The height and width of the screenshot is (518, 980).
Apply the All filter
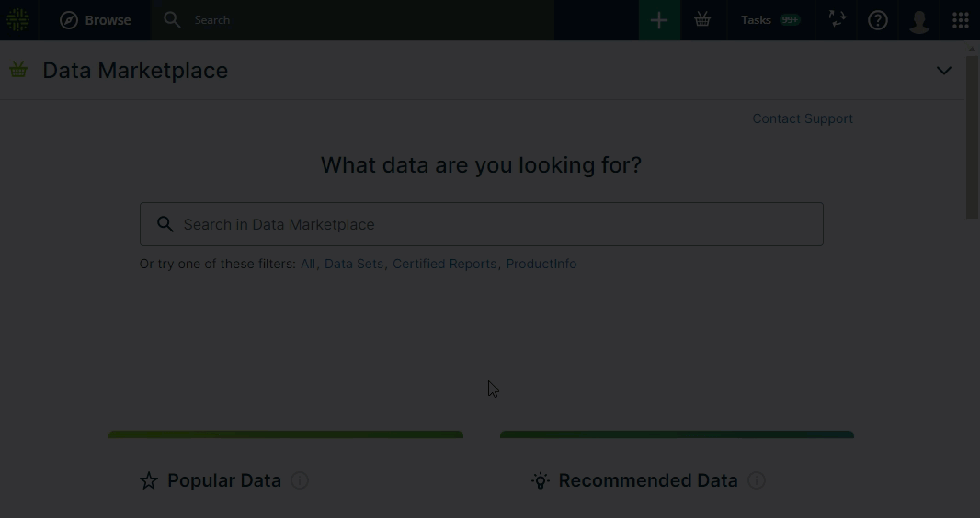(308, 264)
